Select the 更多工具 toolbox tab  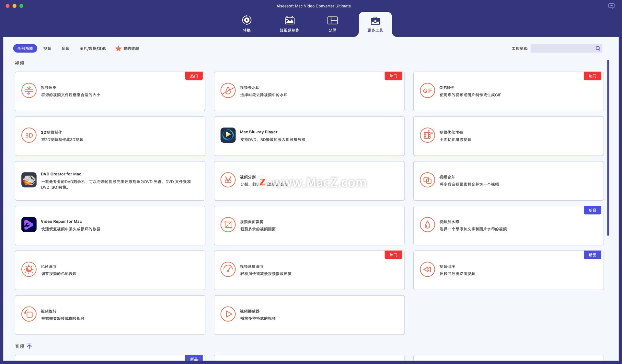pyautogui.click(x=375, y=24)
